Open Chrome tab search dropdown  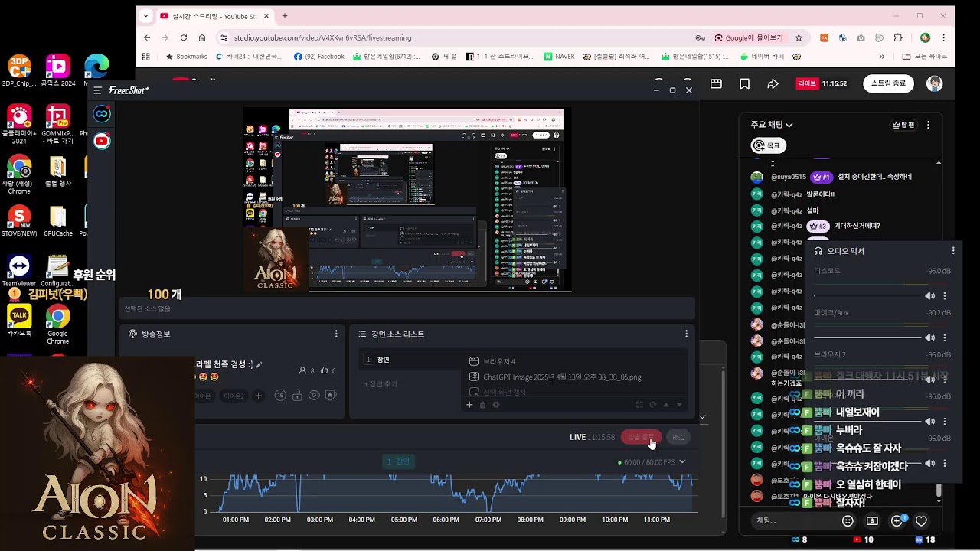[x=145, y=16]
